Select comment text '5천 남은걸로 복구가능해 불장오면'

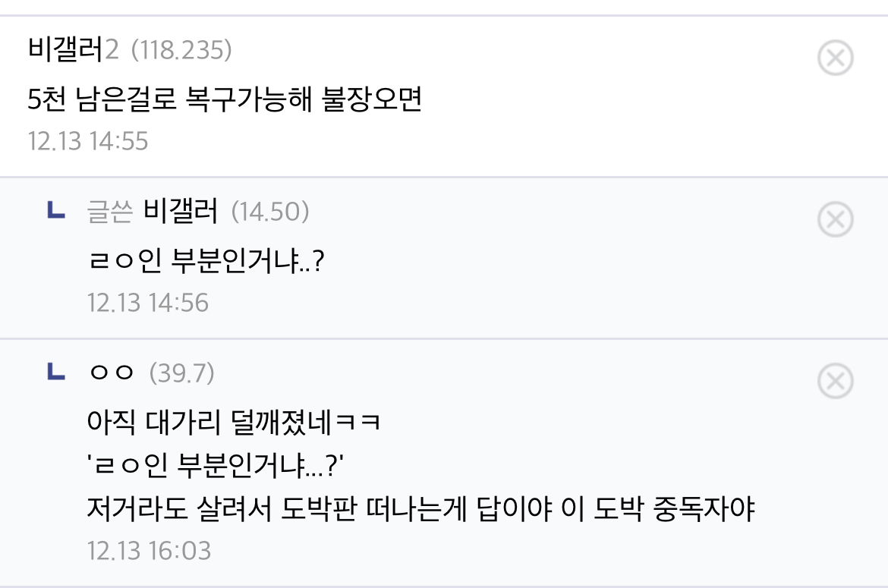pyautogui.click(x=224, y=99)
